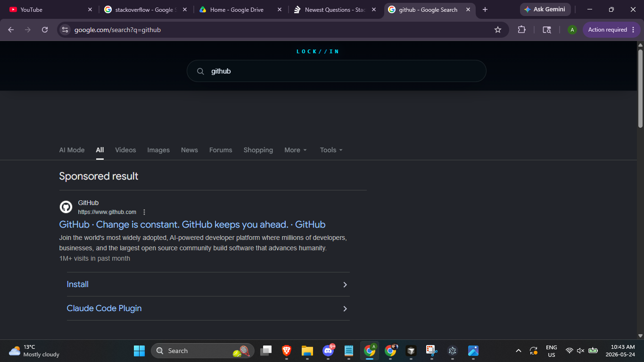This screenshot has width=644, height=362.
Task: Click into the github search input field
Action: [337, 71]
